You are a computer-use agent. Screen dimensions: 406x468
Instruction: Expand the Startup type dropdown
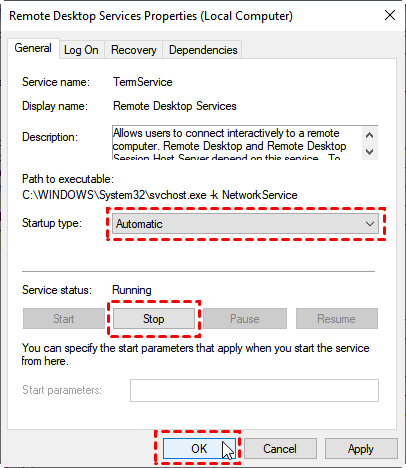coord(245,224)
